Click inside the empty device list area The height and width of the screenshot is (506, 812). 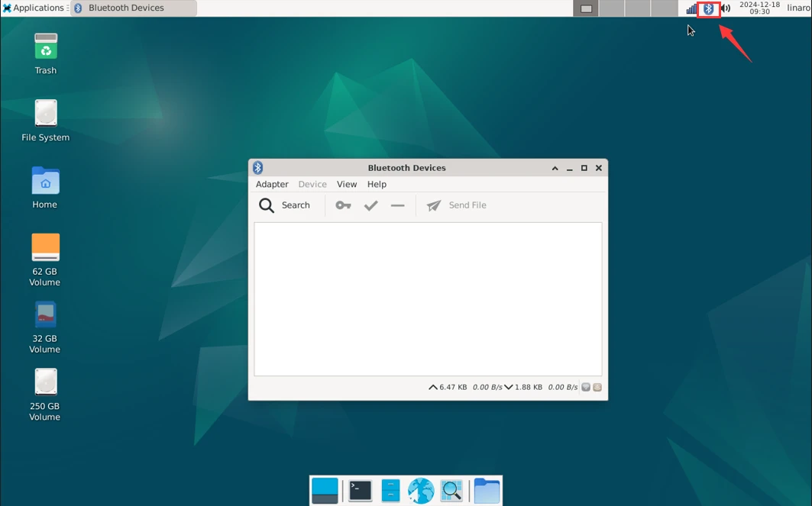click(x=428, y=299)
